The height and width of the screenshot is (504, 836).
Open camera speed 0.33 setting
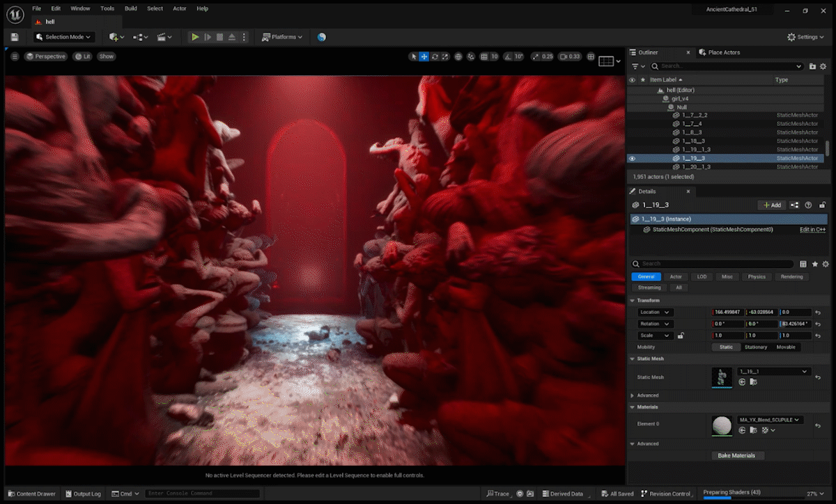[x=571, y=56]
